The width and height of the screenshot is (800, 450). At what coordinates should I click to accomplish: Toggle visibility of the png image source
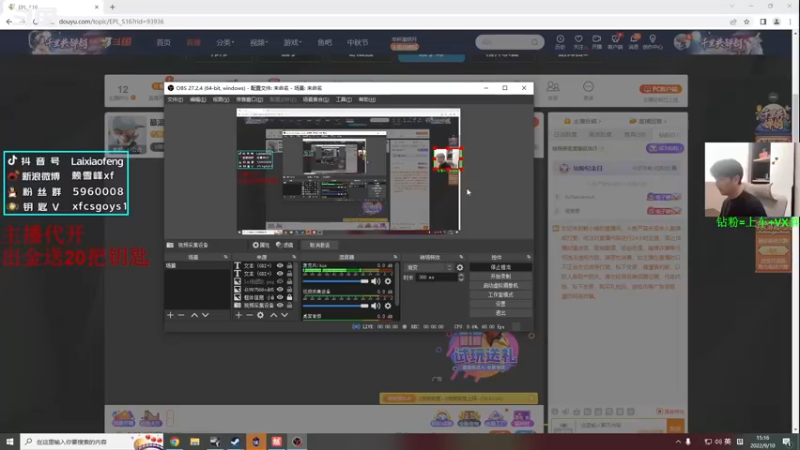coord(280,282)
